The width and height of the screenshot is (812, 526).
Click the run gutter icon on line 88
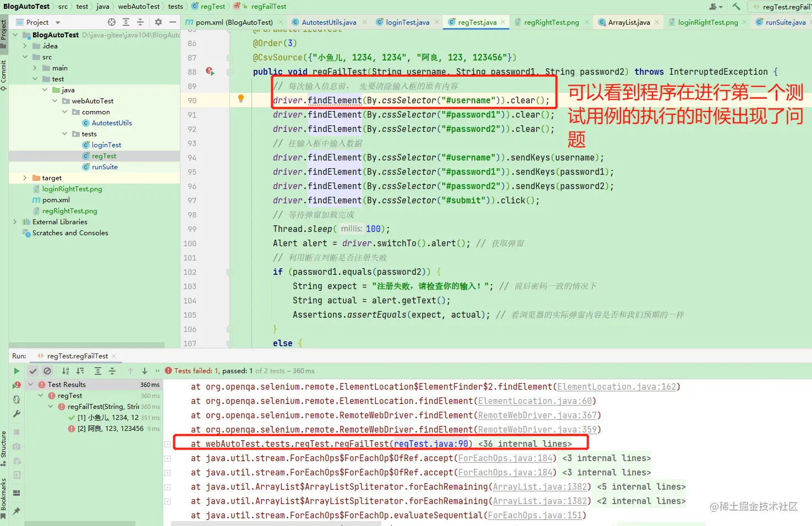tap(210, 71)
